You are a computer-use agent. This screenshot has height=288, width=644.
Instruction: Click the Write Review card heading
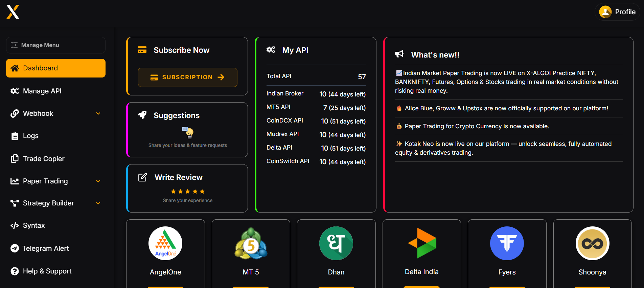pyautogui.click(x=179, y=177)
